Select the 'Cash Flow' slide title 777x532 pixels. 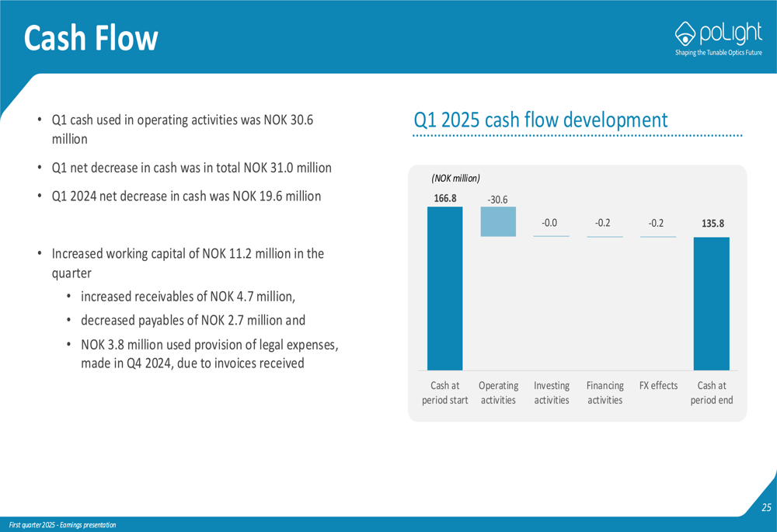[x=91, y=38]
